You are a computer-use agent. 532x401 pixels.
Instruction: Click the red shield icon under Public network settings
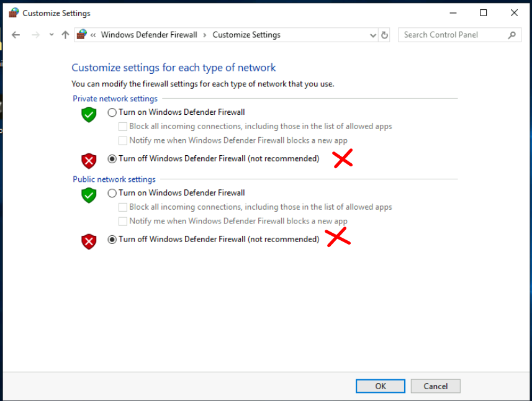coord(89,241)
